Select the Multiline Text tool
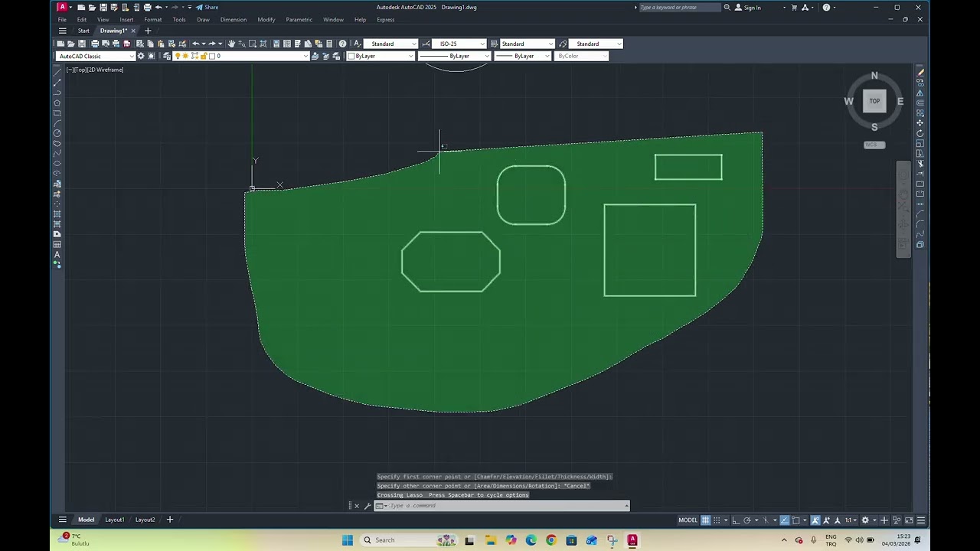Image resolution: width=980 pixels, height=551 pixels. pyautogui.click(x=57, y=254)
